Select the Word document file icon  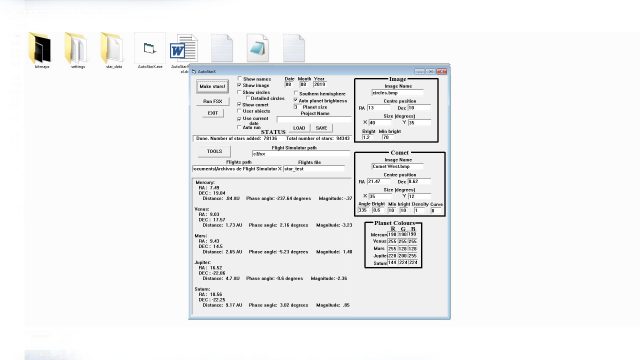[x=184, y=49]
